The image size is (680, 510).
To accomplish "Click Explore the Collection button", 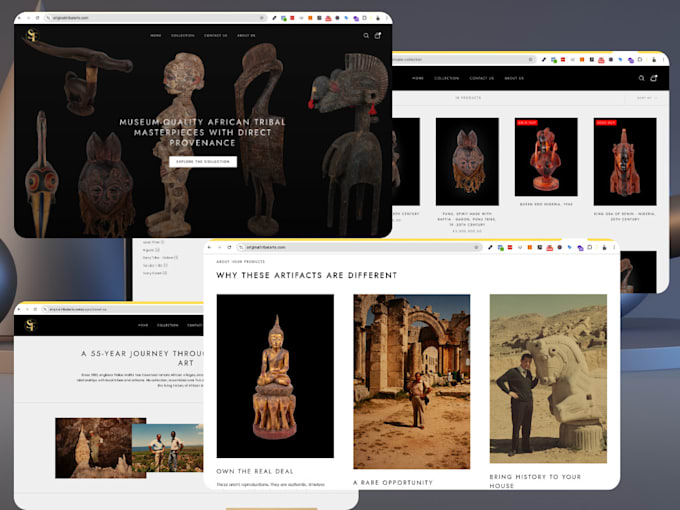I will [x=203, y=161].
